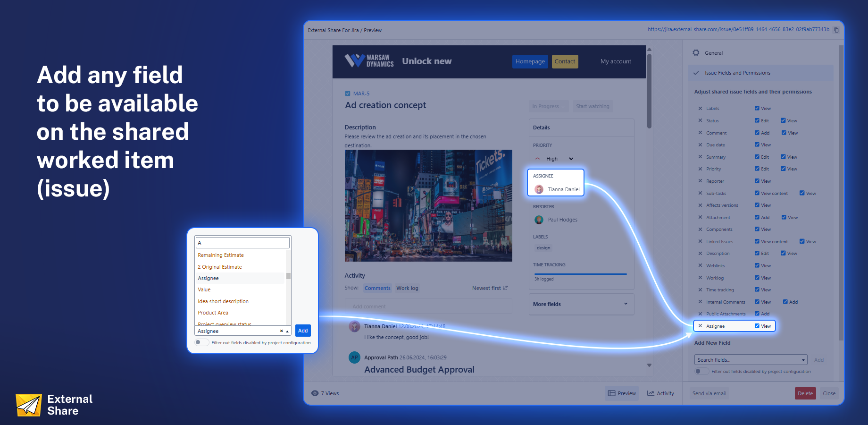Screen dimensions: 868x425
Task: Switch to the Preview tab at bottom
Action: [x=622, y=393]
